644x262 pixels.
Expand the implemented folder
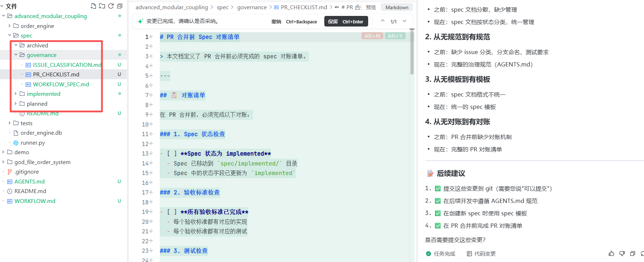click(16, 94)
